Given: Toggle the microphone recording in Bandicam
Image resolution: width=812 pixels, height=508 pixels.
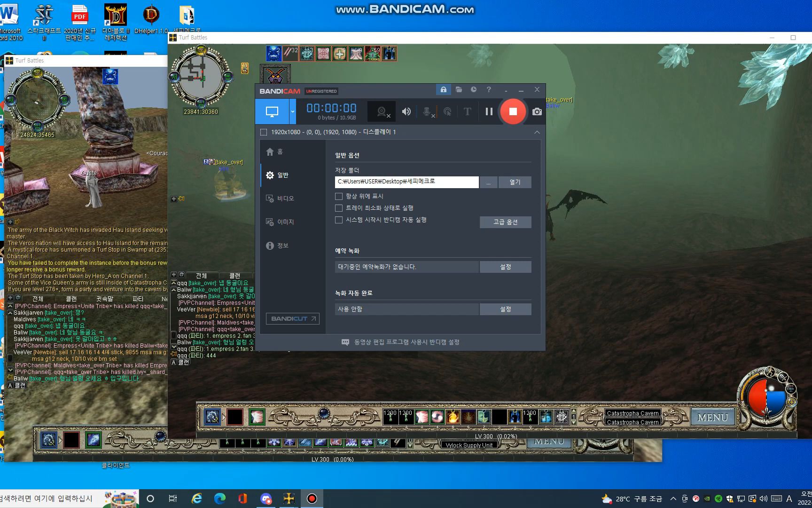Looking at the screenshot, I should (x=427, y=111).
